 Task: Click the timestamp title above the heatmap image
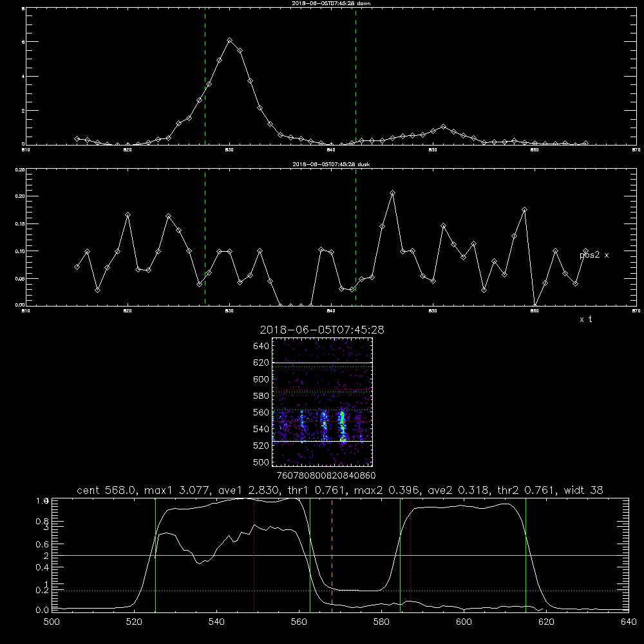pos(322,330)
